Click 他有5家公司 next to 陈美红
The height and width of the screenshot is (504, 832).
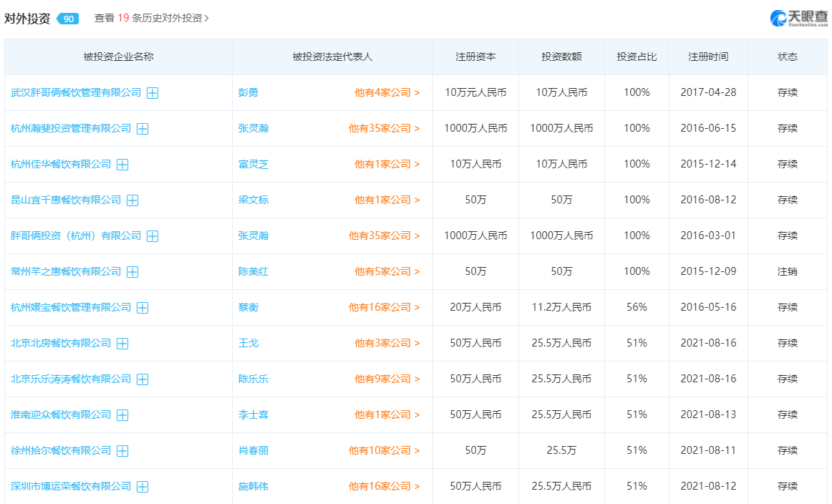point(387,271)
